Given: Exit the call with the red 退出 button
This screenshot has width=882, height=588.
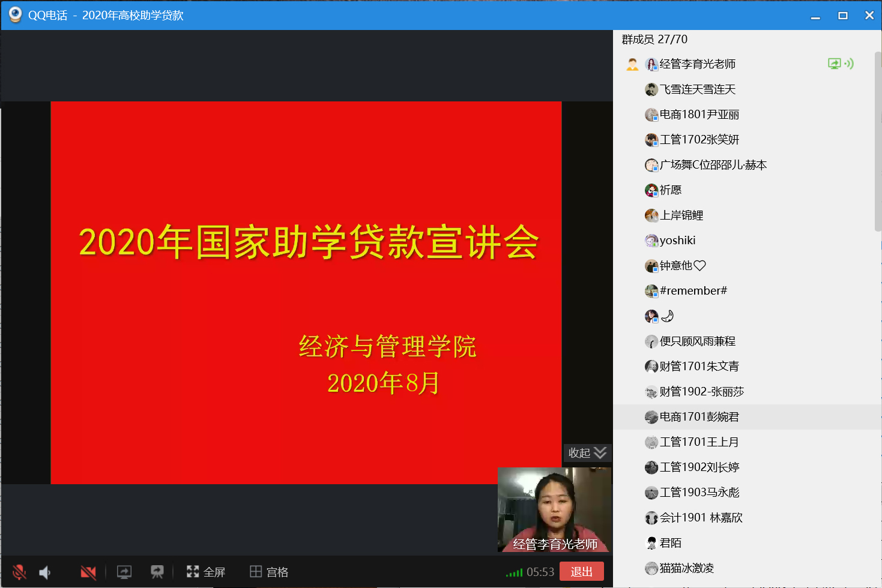Looking at the screenshot, I should pos(581,572).
